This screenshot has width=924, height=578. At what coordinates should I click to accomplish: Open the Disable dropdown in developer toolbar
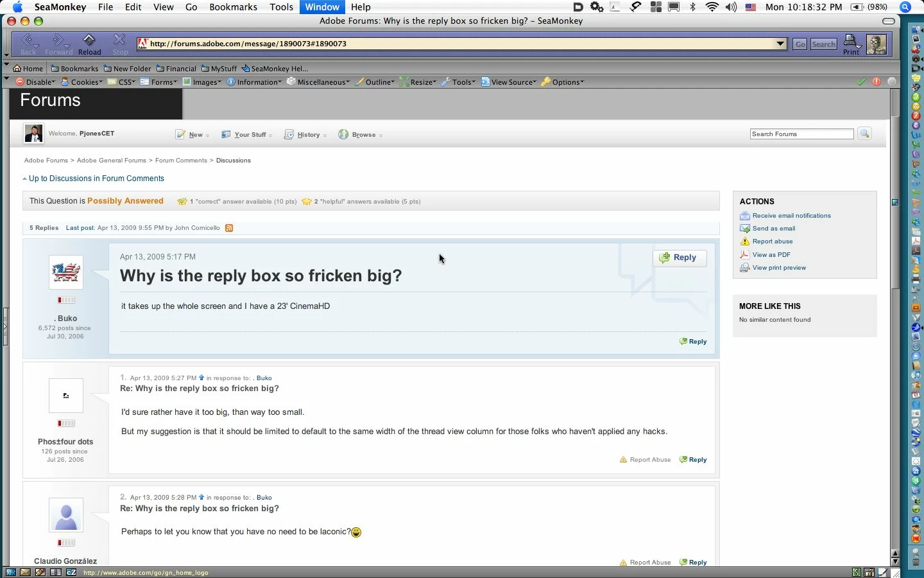pos(35,82)
